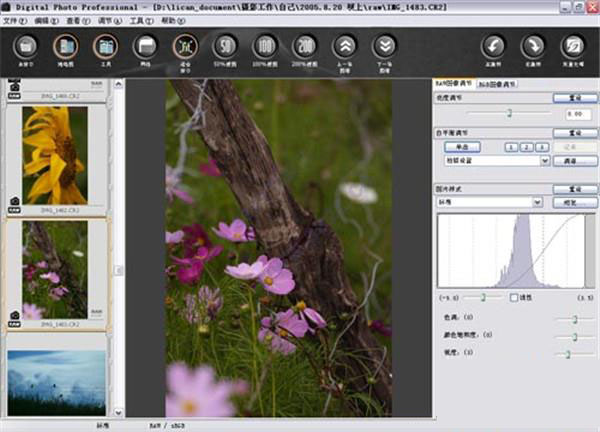Screen dimensions: 600x432
Task: Go to next image with down-arrows icon
Action: (385, 47)
